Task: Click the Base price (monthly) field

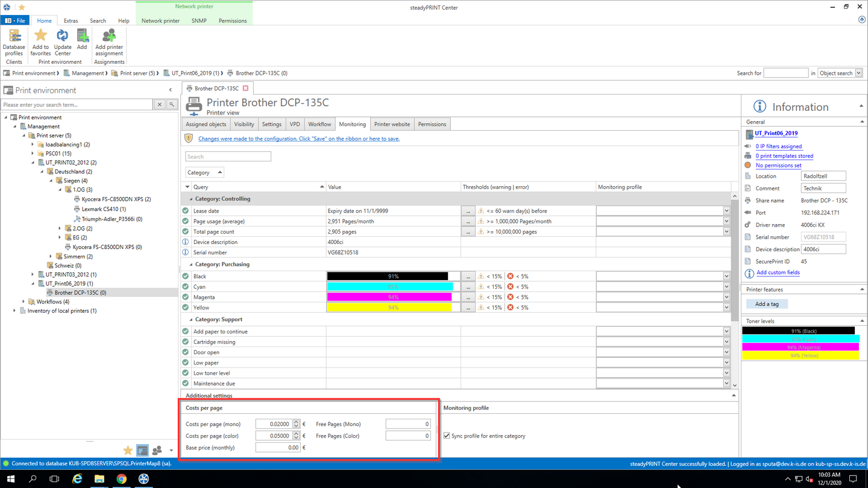Action: 277,448
